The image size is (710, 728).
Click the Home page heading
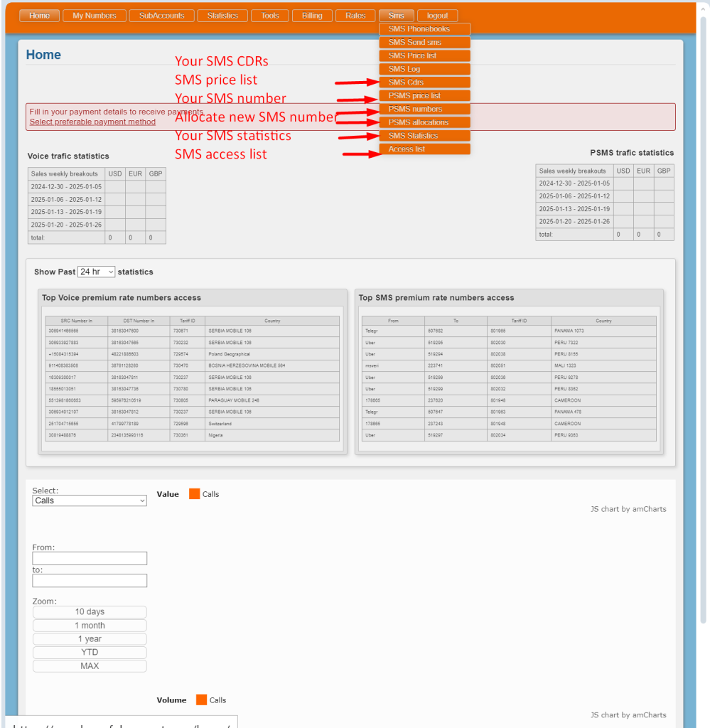pyautogui.click(x=43, y=55)
